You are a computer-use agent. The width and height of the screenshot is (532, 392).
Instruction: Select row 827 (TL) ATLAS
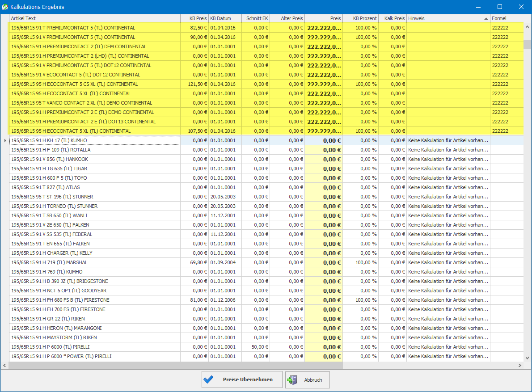click(x=266, y=187)
